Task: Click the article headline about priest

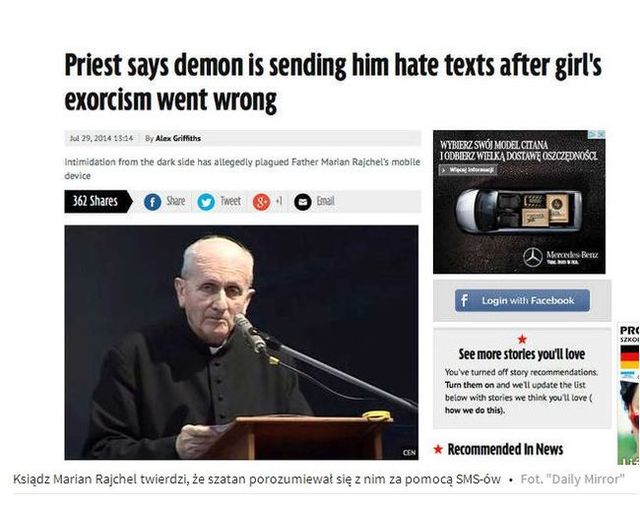Action: (333, 83)
